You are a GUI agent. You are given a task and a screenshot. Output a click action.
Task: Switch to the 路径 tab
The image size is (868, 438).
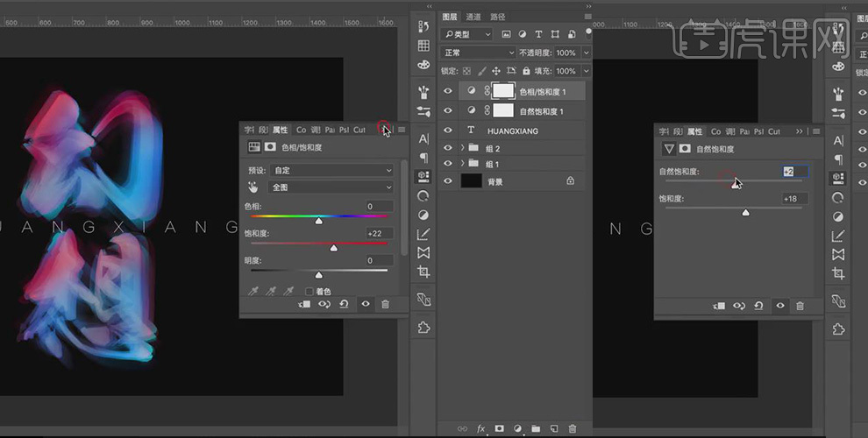pyautogui.click(x=498, y=17)
